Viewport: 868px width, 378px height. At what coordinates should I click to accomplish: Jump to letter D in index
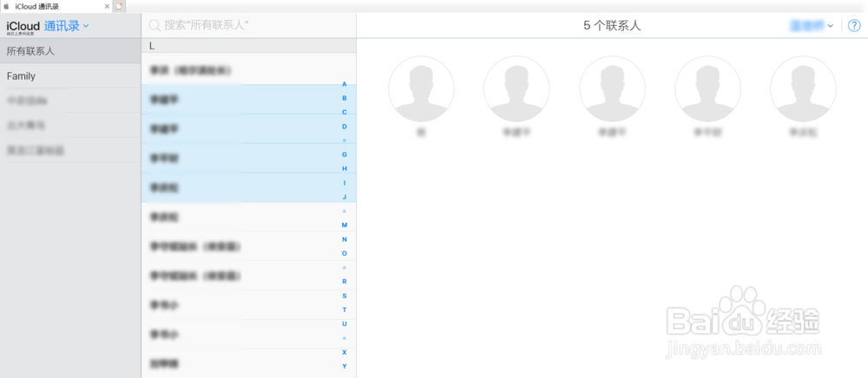coord(345,127)
